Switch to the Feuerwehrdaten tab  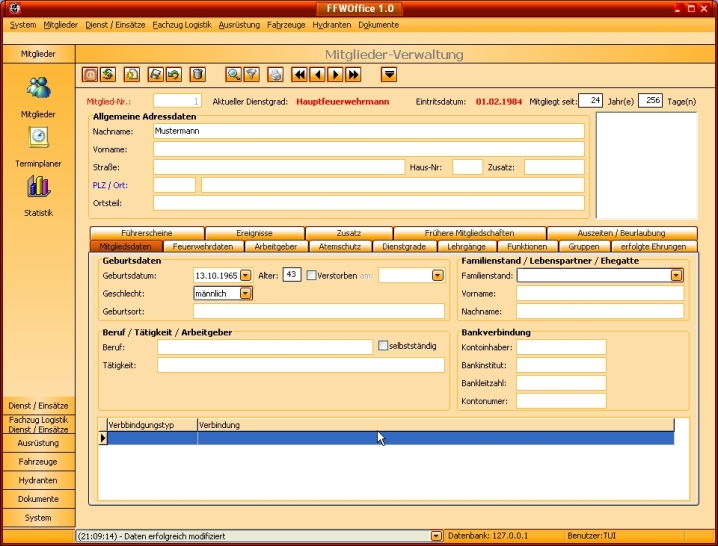pyautogui.click(x=203, y=246)
